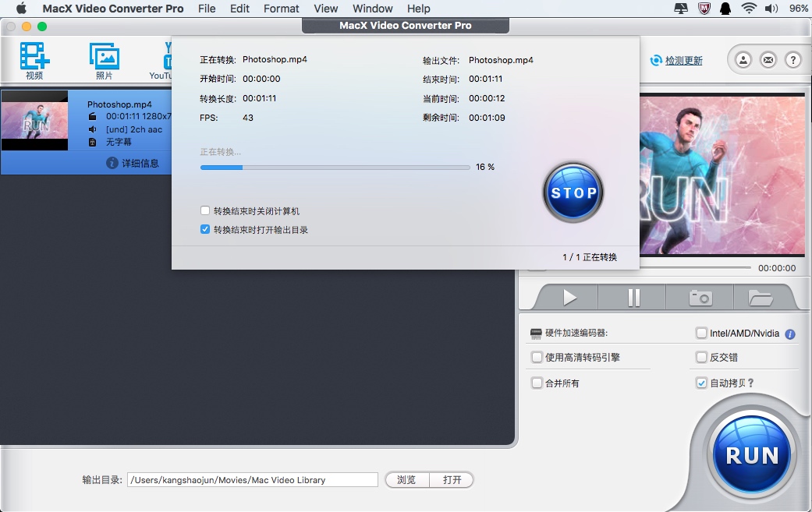Click the question mark beside 自动拷贝

pos(750,383)
